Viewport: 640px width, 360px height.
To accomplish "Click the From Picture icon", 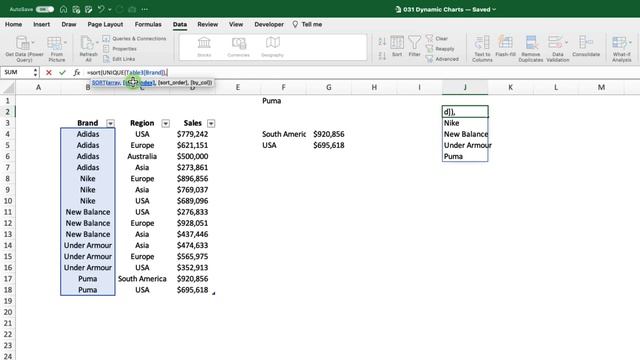I will [x=56, y=48].
